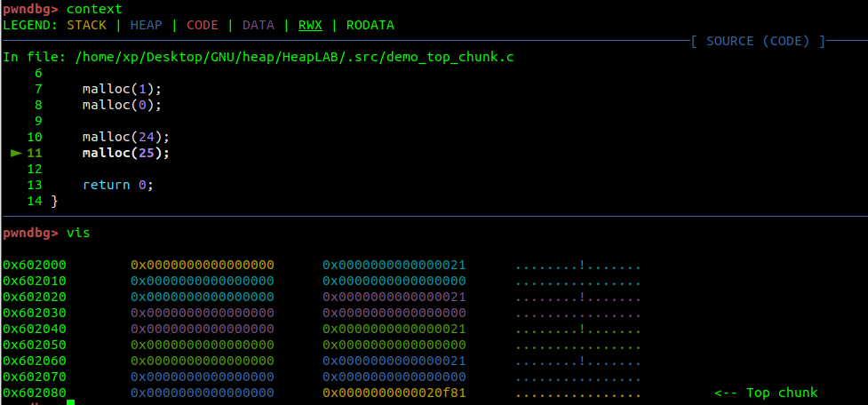
Task: Select the RODATA legend entry
Action: click(x=370, y=26)
